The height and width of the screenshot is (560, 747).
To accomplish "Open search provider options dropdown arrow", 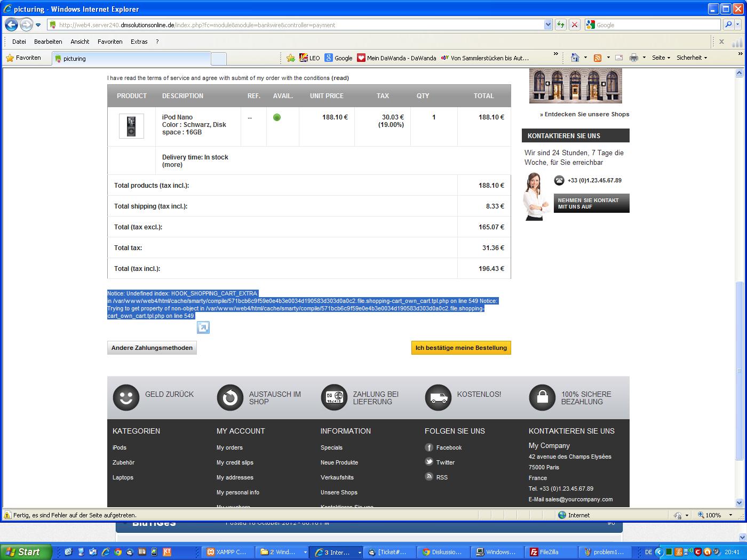I will (x=739, y=25).
